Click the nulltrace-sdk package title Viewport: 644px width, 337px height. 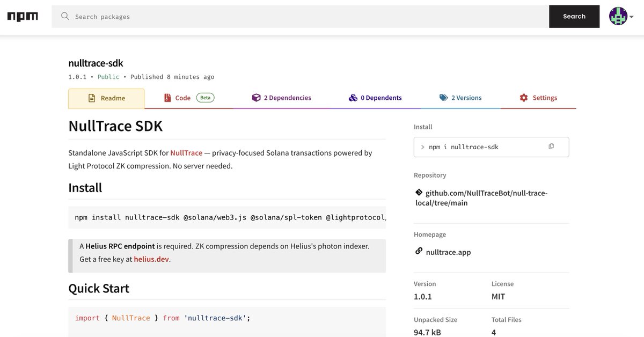(x=96, y=63)
